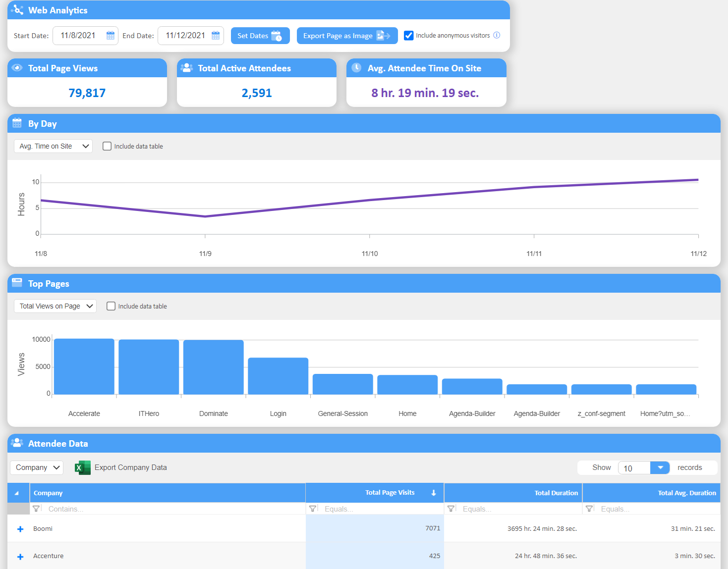Click the Set Dates button
728x569 pixels.
[x=260, y=36]
